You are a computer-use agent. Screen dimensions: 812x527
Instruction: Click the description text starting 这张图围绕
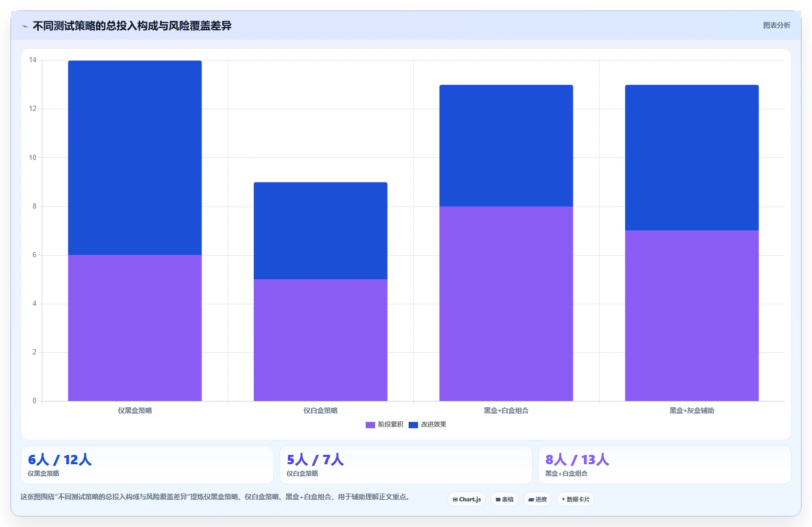coord(215,497)
